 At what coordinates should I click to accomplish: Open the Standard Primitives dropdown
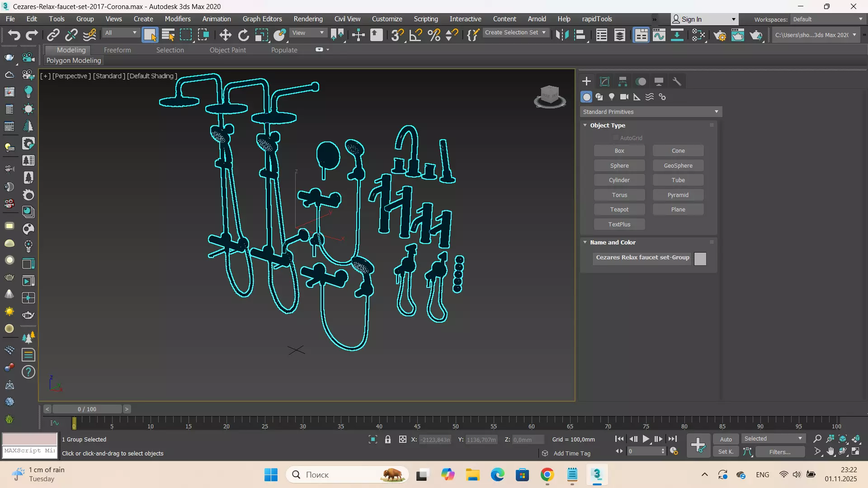tap(651, 112)
